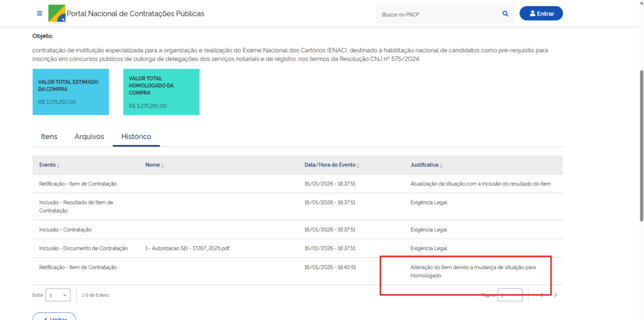Viewport: 644px width, 320px height.
Task: Click the search magnifier icon
Action: [x=505, y=13]
